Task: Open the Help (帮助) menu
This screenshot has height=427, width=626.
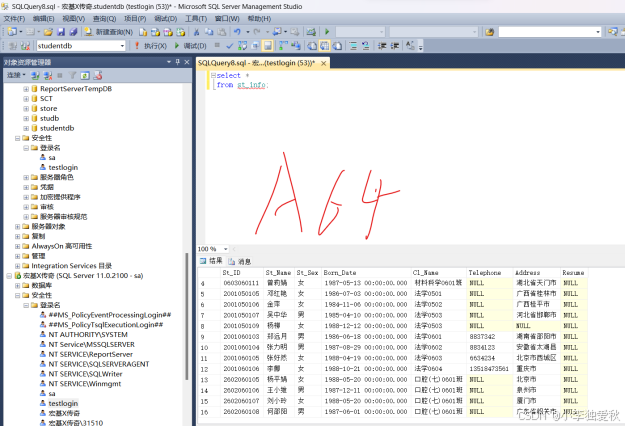Action: [259, 19]
